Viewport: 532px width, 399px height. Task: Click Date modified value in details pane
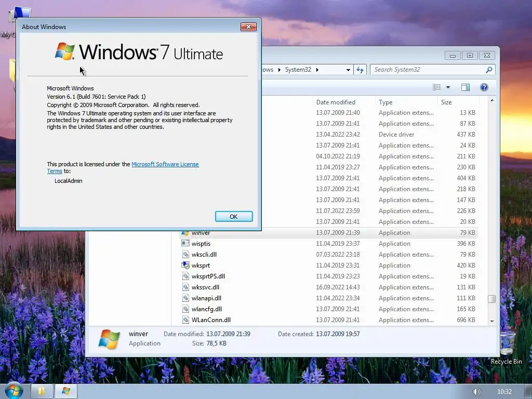[x=228, y=334]
